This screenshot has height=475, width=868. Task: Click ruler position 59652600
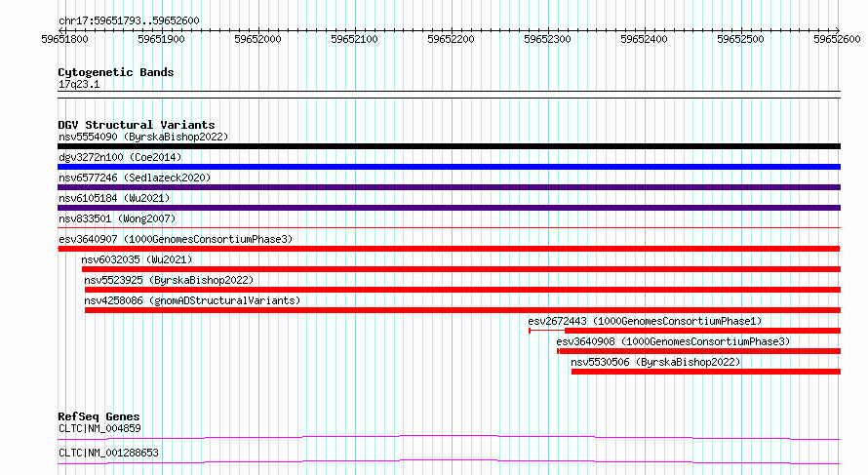(x=837, y=39)
